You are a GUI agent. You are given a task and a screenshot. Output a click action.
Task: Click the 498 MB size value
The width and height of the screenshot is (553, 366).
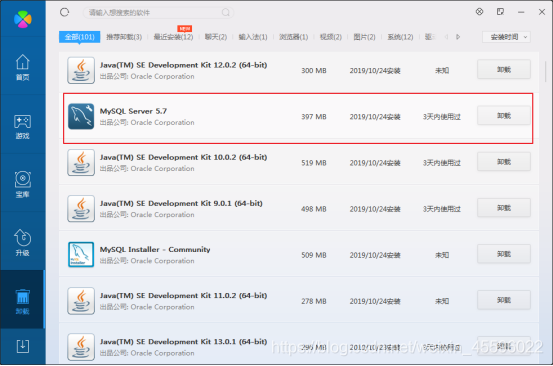(x=314, y=209)
